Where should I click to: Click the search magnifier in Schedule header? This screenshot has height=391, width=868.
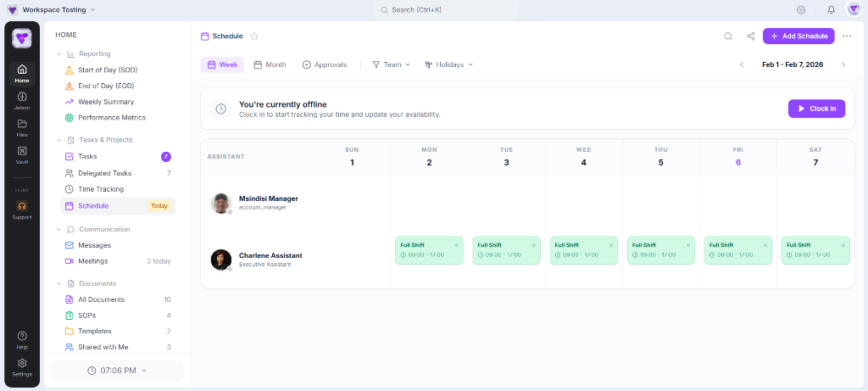click(x=728, y=36)
